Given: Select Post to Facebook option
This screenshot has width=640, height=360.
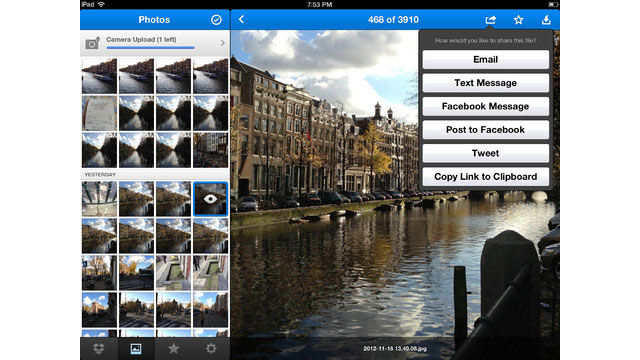Looking at the screenshot, I should [485, 130].
